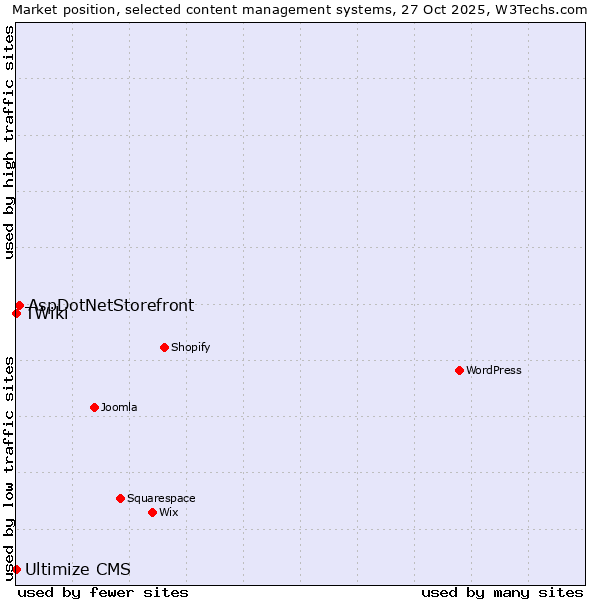The width and height of the screenshot is (600, 600).
Task: Select the Squarespace red marker
Action: click(120, 498)
